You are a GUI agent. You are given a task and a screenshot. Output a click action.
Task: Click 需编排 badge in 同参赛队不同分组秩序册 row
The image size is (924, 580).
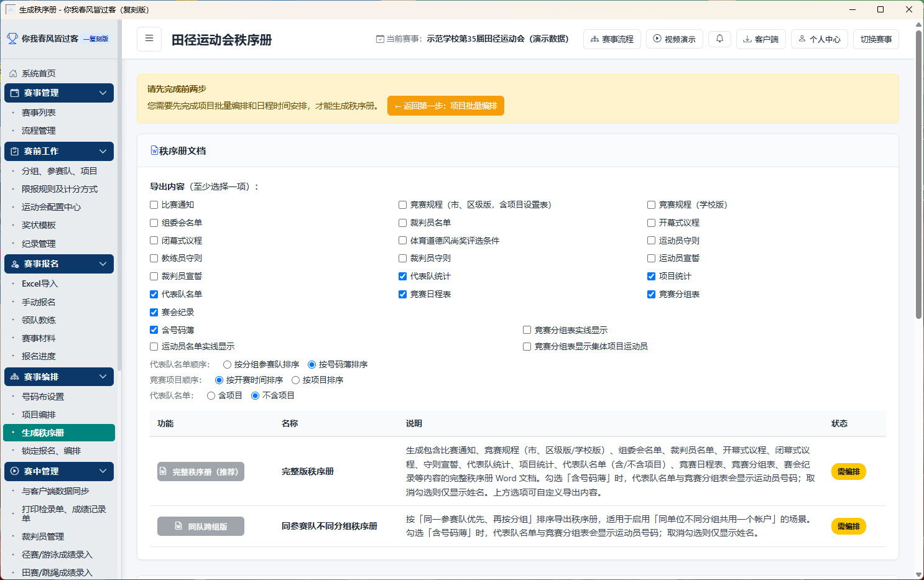tap(849, 527)
